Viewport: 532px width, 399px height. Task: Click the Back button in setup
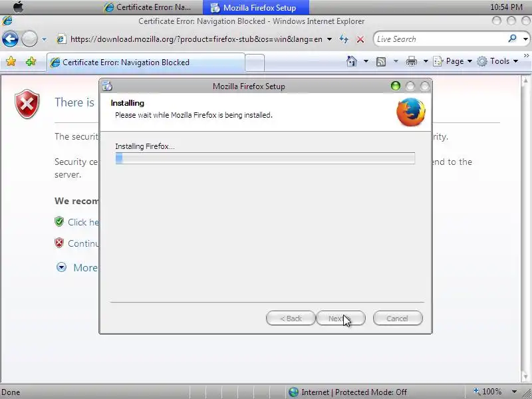291,319
